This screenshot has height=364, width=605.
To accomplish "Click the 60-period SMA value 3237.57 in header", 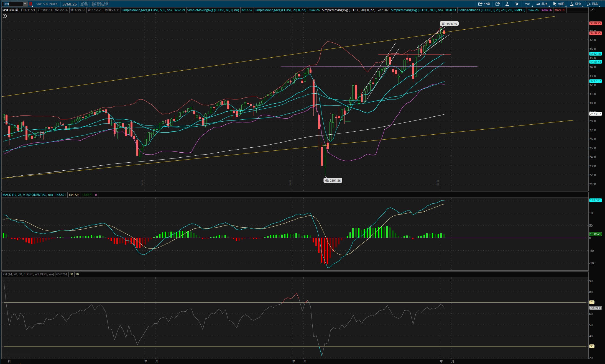I will 247,10.
